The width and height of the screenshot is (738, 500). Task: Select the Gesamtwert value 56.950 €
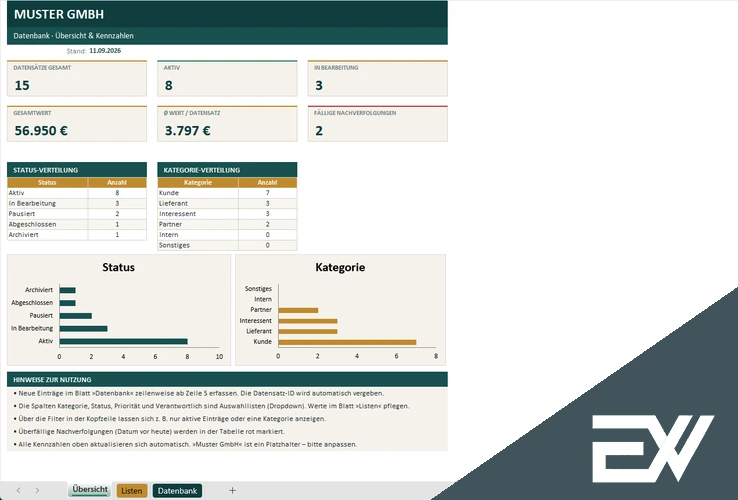pyautogui.click(x=41, y=130)
